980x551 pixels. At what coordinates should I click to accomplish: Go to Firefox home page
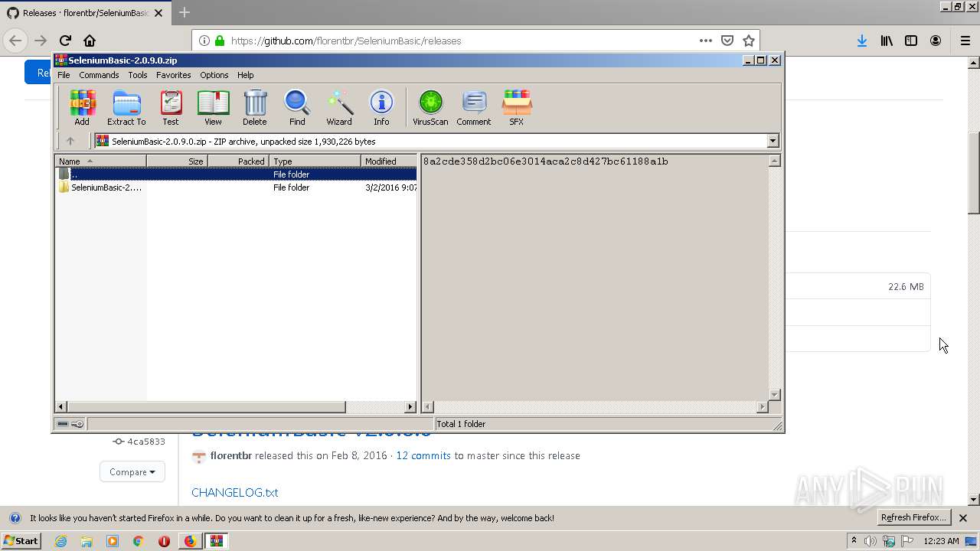click(90, 41)
